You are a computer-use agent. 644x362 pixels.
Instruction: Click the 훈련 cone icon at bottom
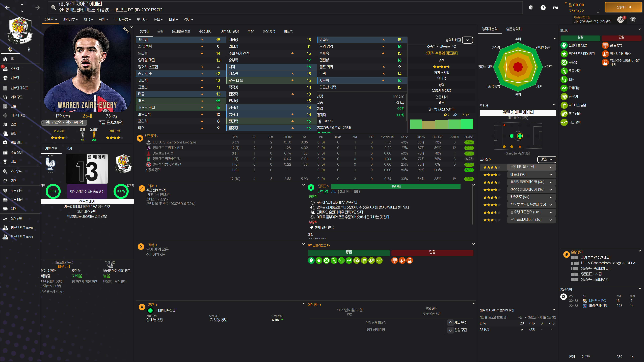142,307
